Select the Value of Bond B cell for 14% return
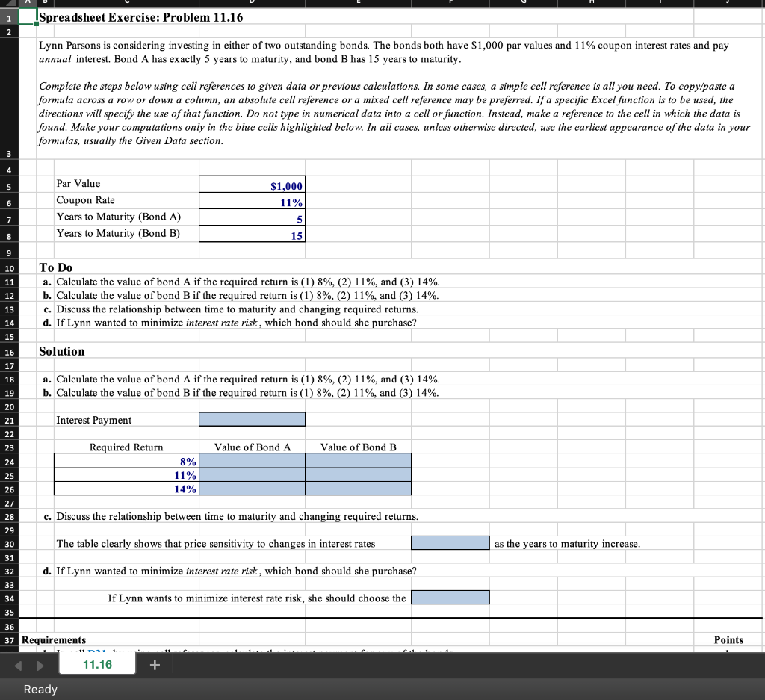 [x=359, y=488]
